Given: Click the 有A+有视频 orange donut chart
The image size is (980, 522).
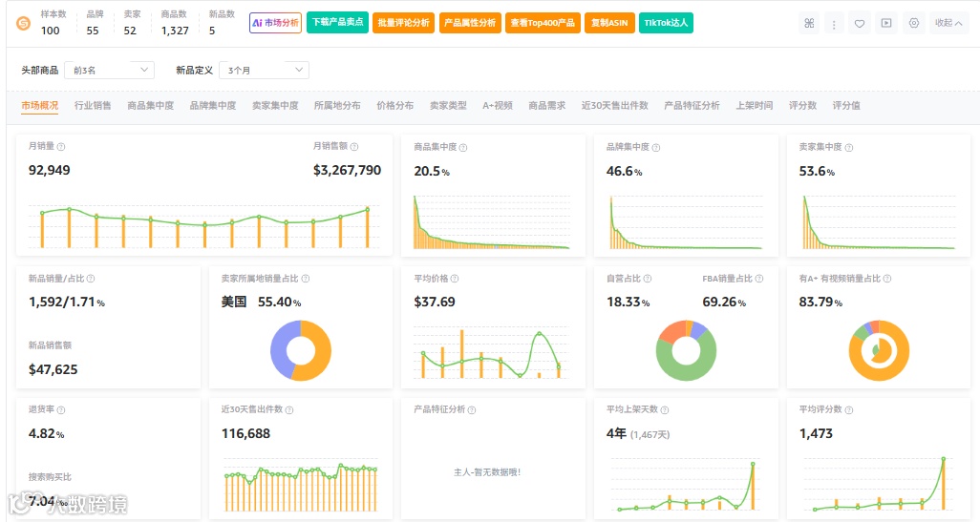Looking at the screenshot, I should (879, 351).
